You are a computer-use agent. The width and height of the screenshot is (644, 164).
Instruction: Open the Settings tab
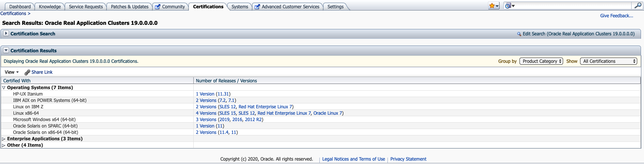pos(336,7)
